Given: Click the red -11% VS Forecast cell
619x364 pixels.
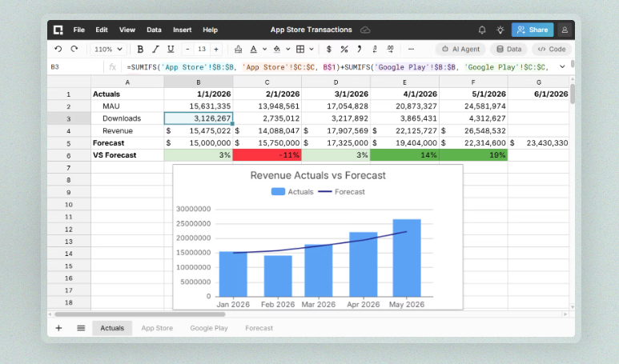Looking at the screenshot, I should [x=267, y=155].
